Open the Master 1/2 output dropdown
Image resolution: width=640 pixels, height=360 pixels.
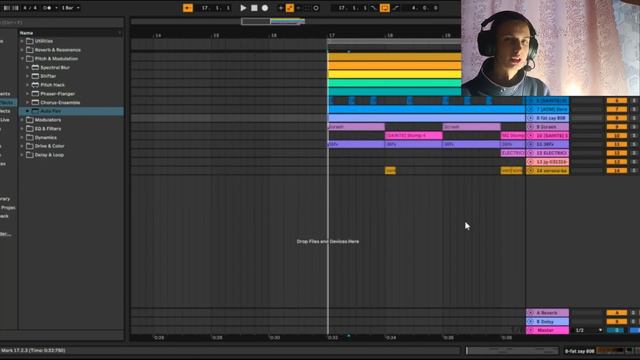point(587,330)
